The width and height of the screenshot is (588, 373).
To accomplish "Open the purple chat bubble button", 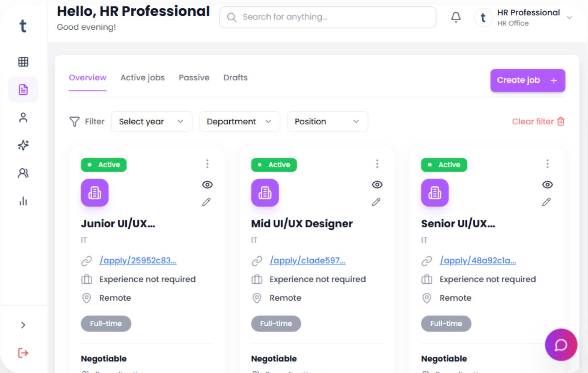I will tap(561, 345).
